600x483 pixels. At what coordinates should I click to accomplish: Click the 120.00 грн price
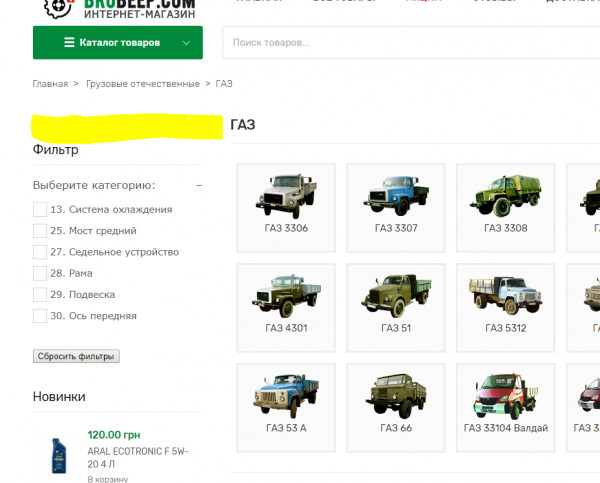pyautogui.click(x=114, y=435)
